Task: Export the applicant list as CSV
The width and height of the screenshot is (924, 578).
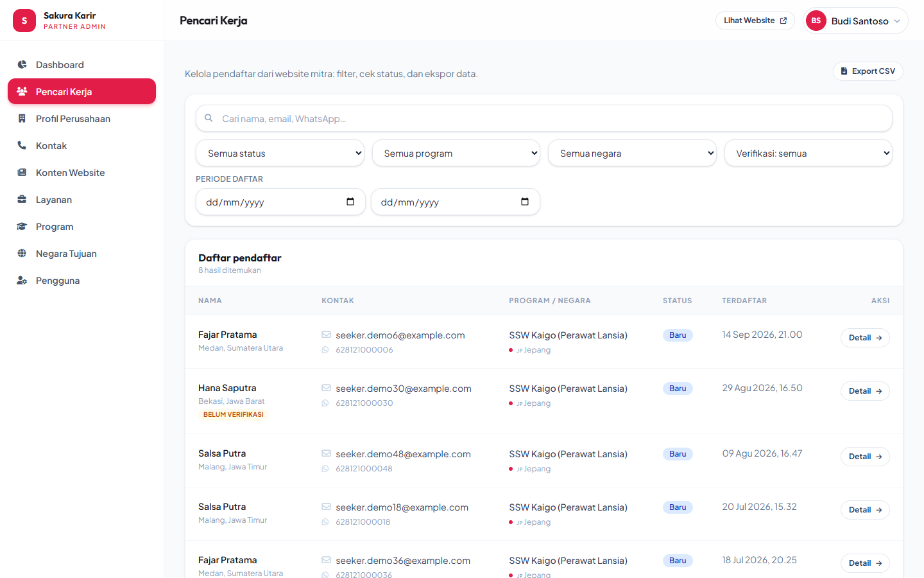Action: (x=868, y=71)
